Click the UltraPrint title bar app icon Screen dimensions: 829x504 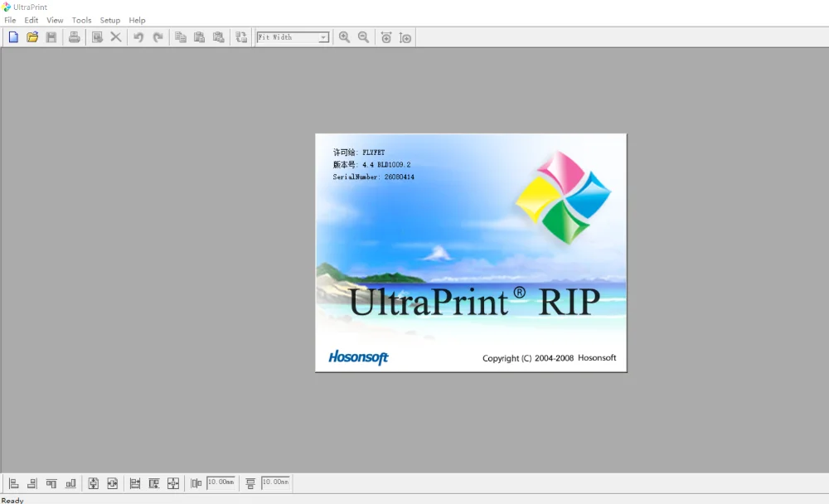coord(7,7)
